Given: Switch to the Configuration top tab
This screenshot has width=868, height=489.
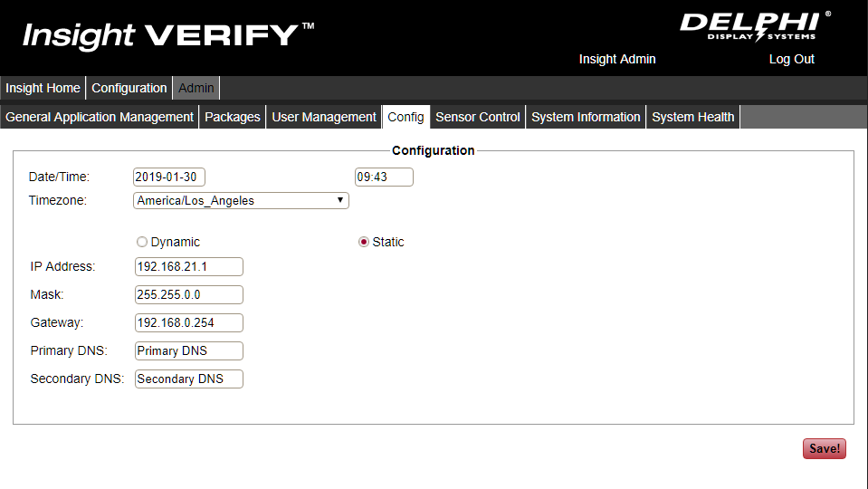Looking at the screenshot, I should [x=129, y=88].
